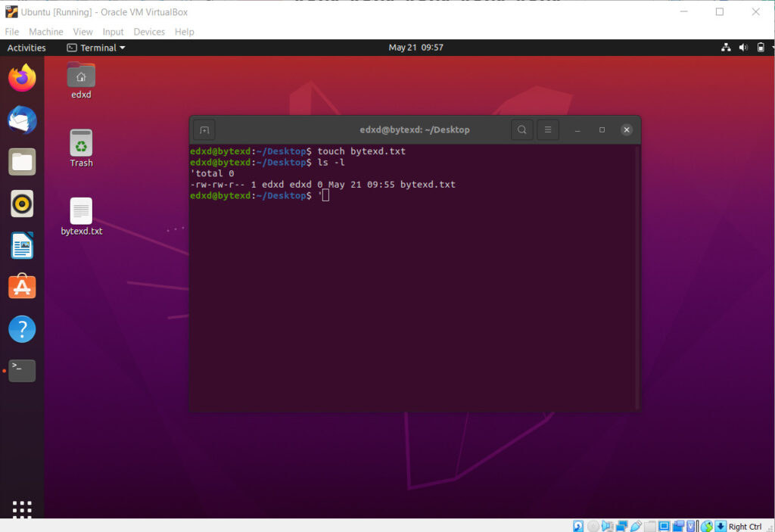
Task: Click Activities in the top bar
Action: point(26,47)
